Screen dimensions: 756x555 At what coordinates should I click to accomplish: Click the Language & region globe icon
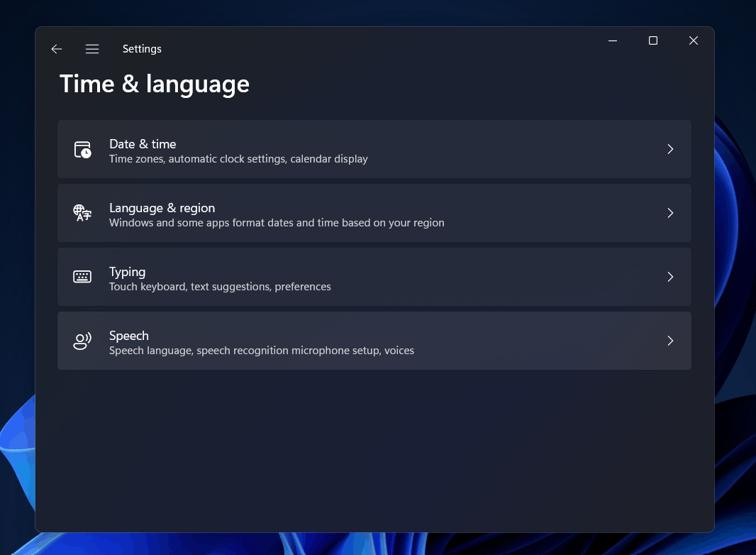(82, 213)
